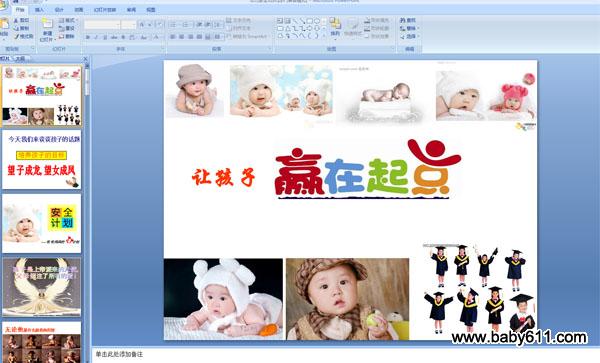Click the Cut (剪切) scissors icon

click(16, 20)
